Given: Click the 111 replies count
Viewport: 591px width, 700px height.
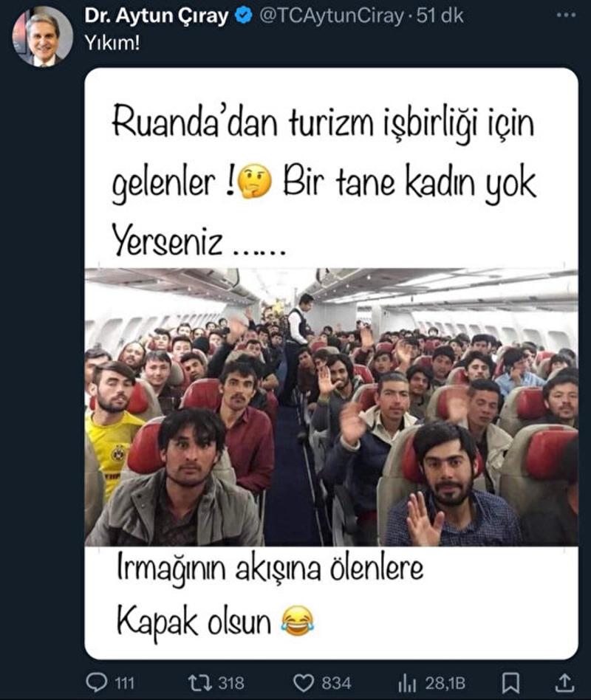Looking at the screenshot, I should tap(125, 683).
